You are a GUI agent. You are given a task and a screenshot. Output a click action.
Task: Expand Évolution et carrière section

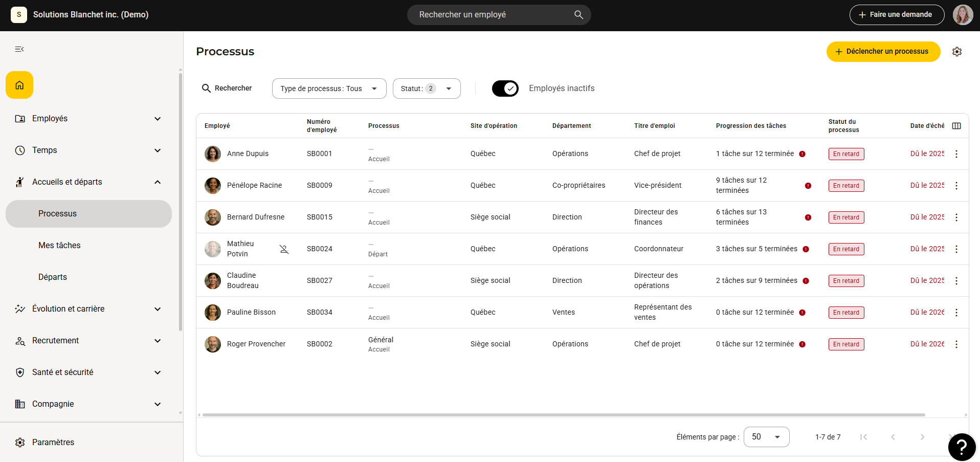[88, 309]
